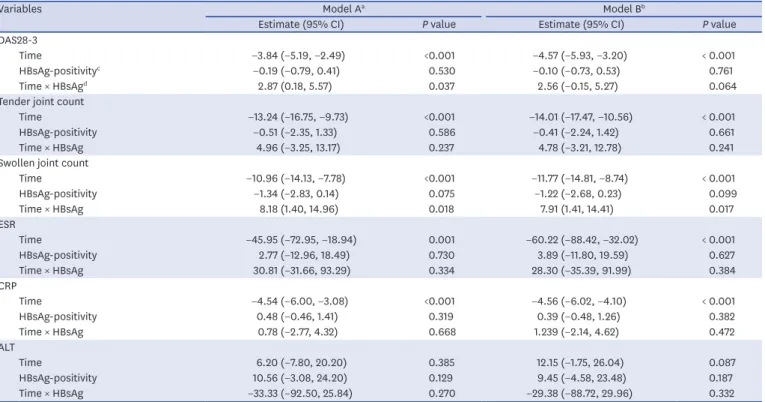Screen dimensions: 765x402
Task: Click HBsAg-positivity label under DAS28-3
Action: [x=59, y=71]
